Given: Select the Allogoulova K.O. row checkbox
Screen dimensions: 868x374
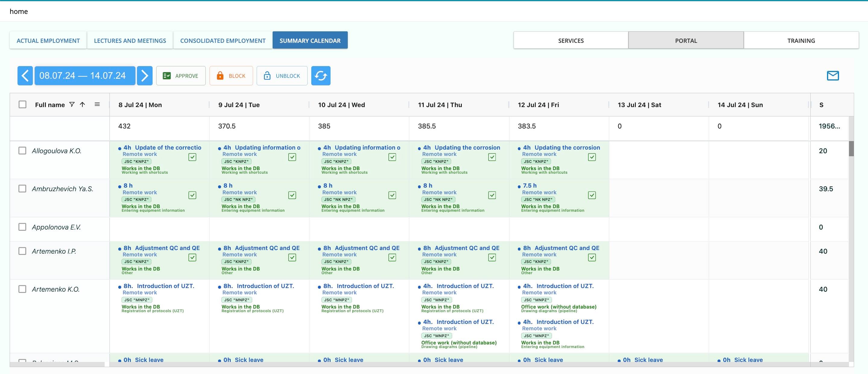Looking at the screenshot, I should point(23,151).
